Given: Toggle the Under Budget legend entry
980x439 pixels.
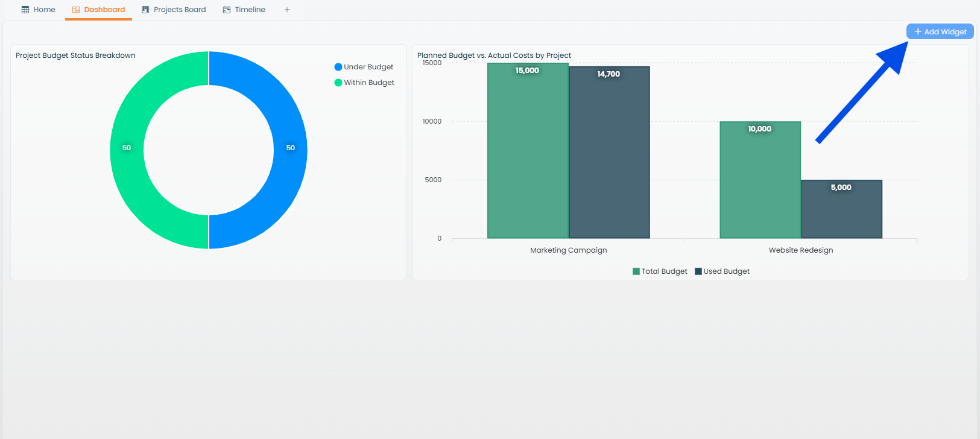Looking at the screenshot, I should [x=364, y=67].
